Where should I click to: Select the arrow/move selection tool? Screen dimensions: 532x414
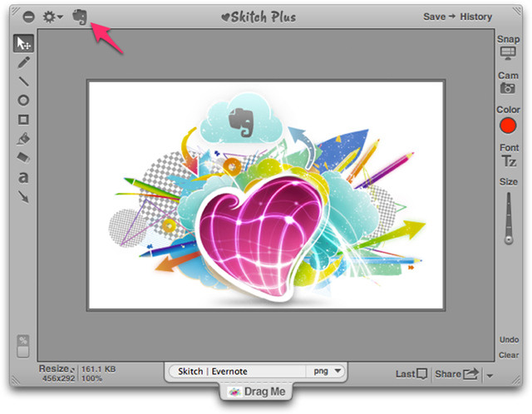23,43
